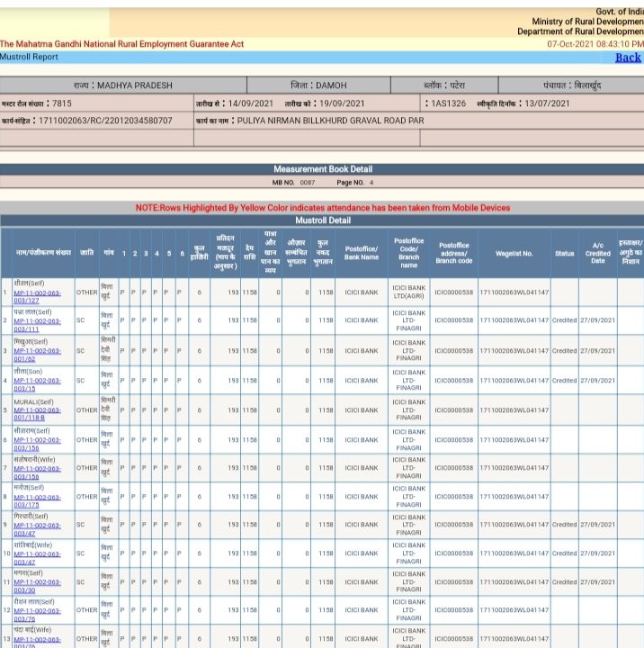
Task: Click the Mustroll Detail header bar
Action: 322,220
